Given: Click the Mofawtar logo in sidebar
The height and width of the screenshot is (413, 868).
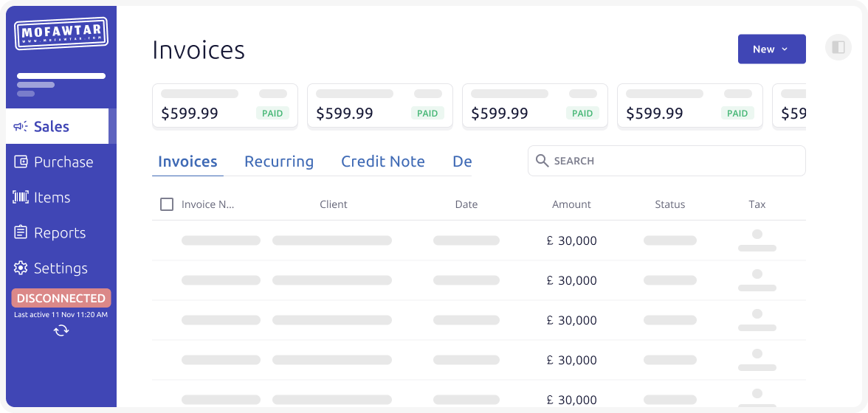Looking at the screenshot, I should [x=61, y=34].
